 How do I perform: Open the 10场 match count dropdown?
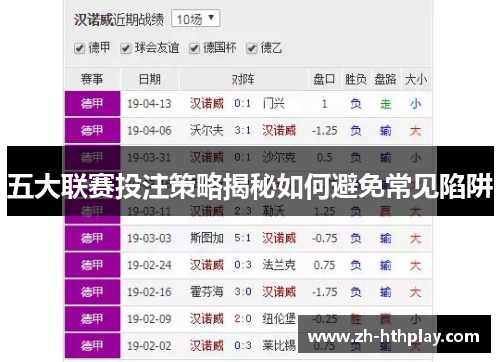pyautogui.click(x=196, y=19)
